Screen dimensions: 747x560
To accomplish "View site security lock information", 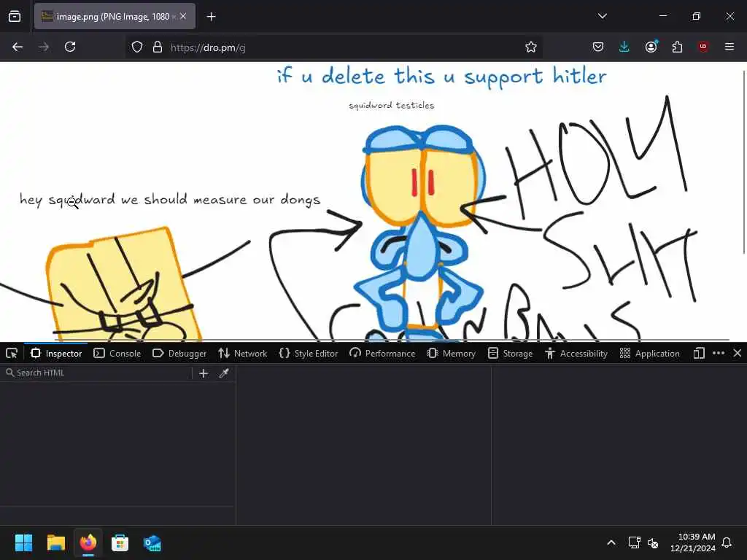I will click(158, 47).
